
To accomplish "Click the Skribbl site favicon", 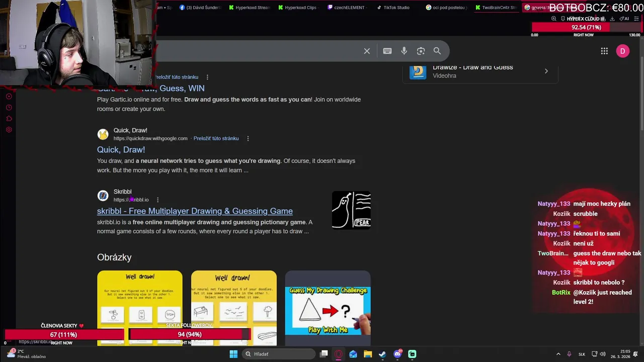I will pos(103,196).
